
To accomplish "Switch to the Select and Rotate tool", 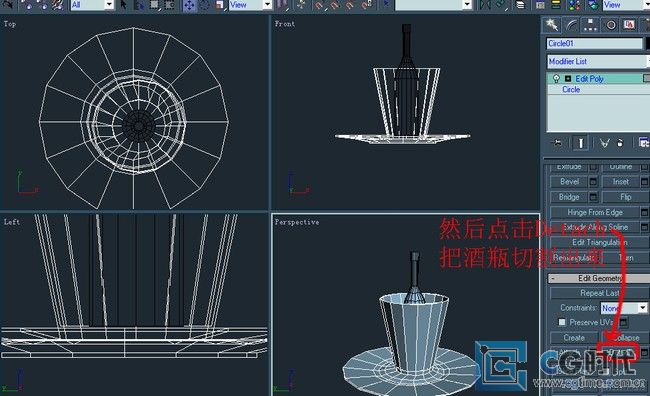I will pos(204,5).
